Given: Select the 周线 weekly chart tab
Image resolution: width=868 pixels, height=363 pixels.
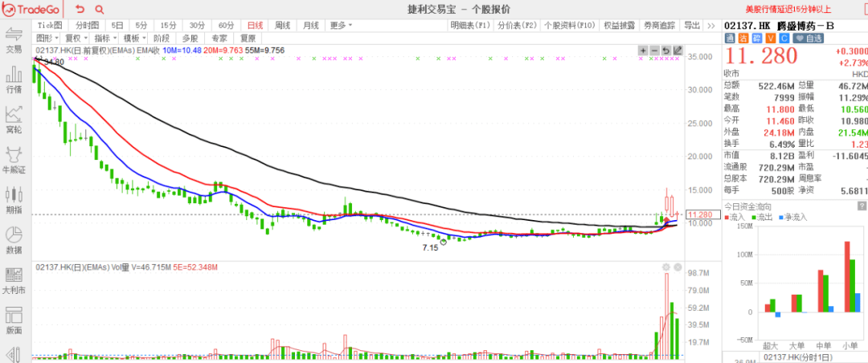Looking at the screenshot, I should (282, 26).
